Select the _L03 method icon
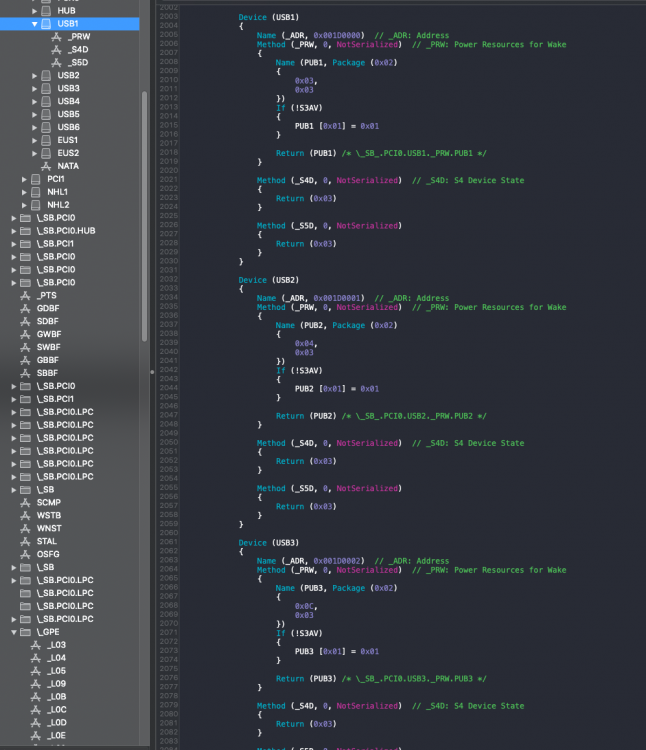Image resolution: width=646 pixels, height=750 pixels. [36, 645]
